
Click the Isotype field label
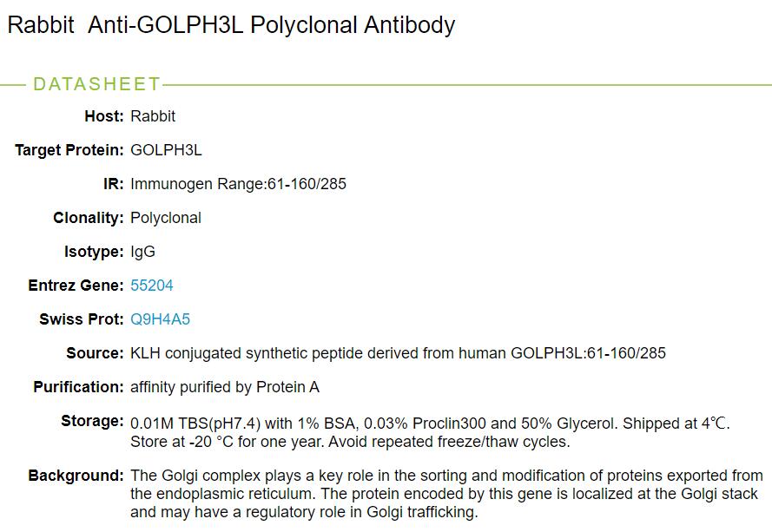(x=94, y=252)
